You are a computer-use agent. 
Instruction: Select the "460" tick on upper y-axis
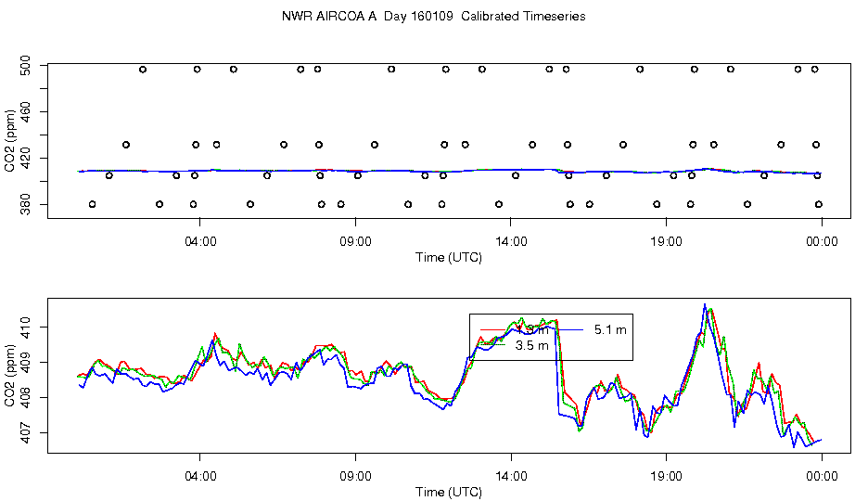[x=25, y=112]
